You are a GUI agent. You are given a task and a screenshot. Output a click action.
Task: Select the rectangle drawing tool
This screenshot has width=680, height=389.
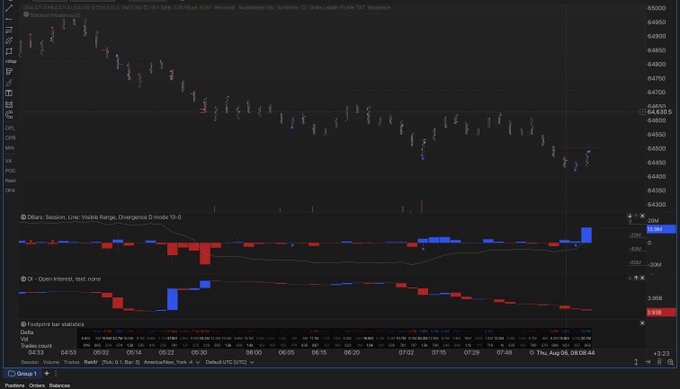pyautogui.click(x=9, y=51)
